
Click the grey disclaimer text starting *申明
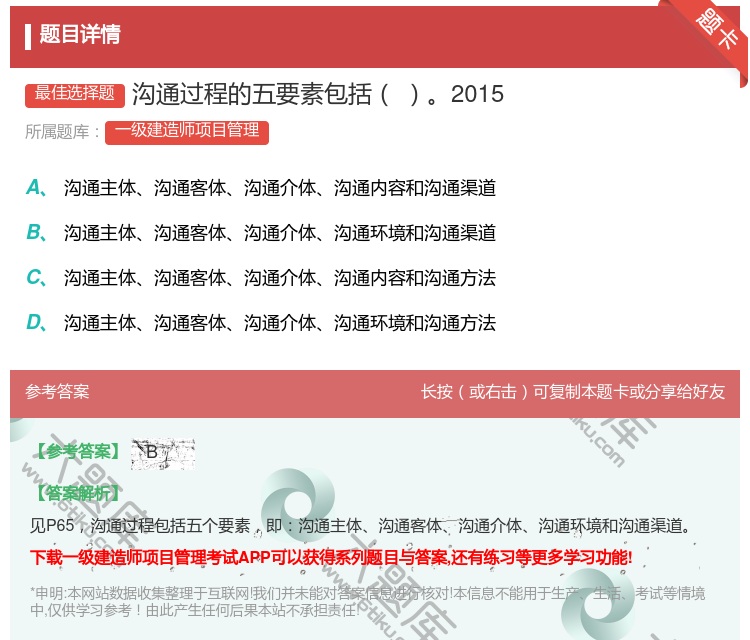point(367,602)
